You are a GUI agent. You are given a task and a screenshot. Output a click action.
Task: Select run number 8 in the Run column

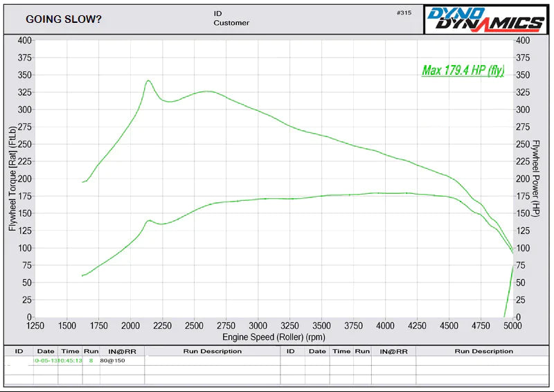pos(91,361)
